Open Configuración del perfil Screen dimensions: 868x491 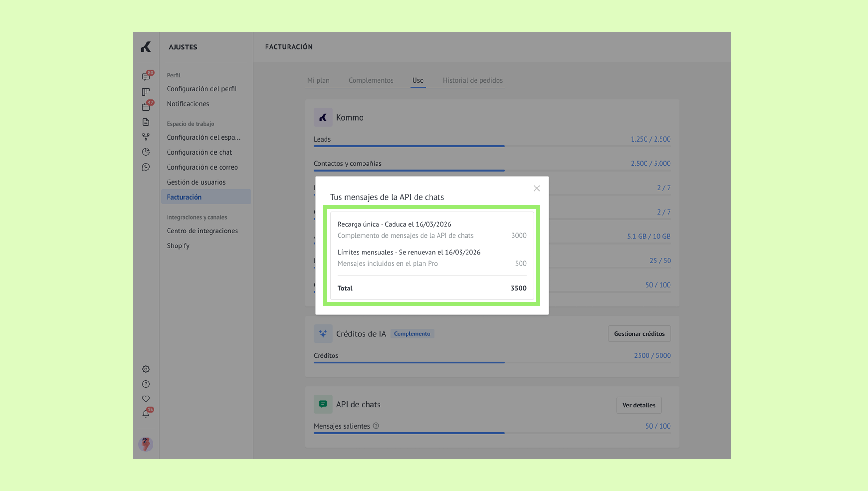click(x=202, y=89)
